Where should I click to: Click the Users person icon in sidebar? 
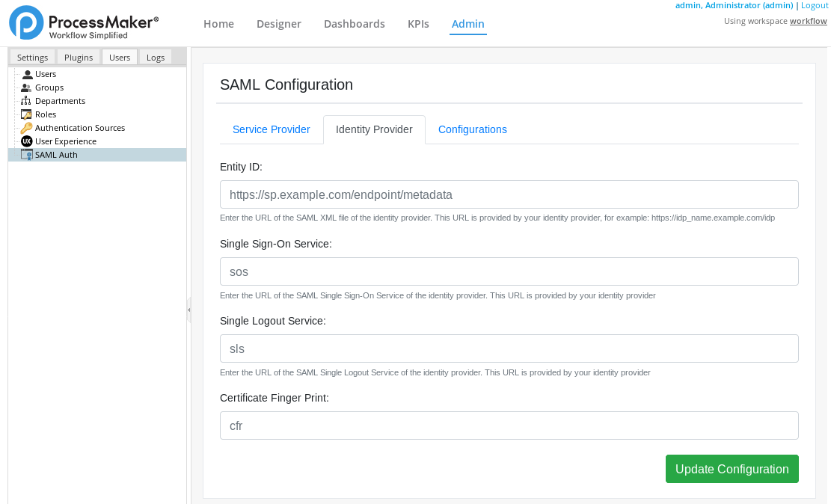27,74
